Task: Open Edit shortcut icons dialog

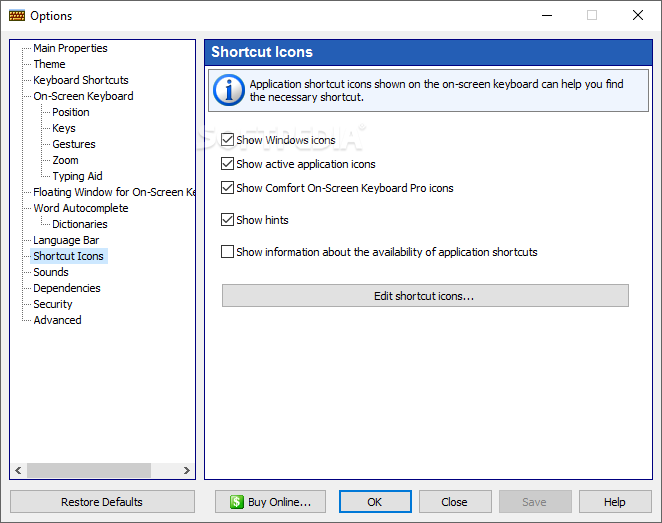Action: coord(425,296)
